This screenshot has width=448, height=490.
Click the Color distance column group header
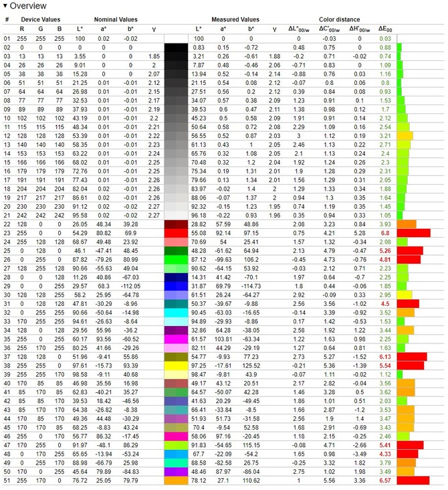click(x=339, y=20)
